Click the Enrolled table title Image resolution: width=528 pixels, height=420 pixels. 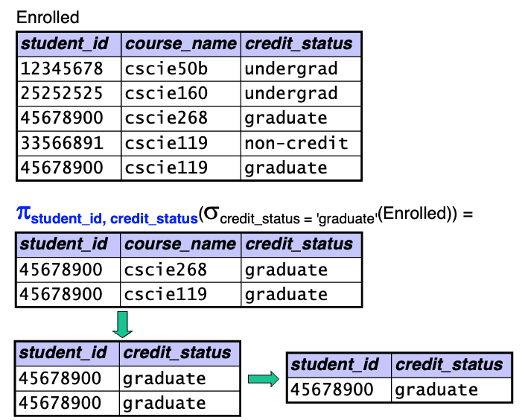click(x=48, y=18)
